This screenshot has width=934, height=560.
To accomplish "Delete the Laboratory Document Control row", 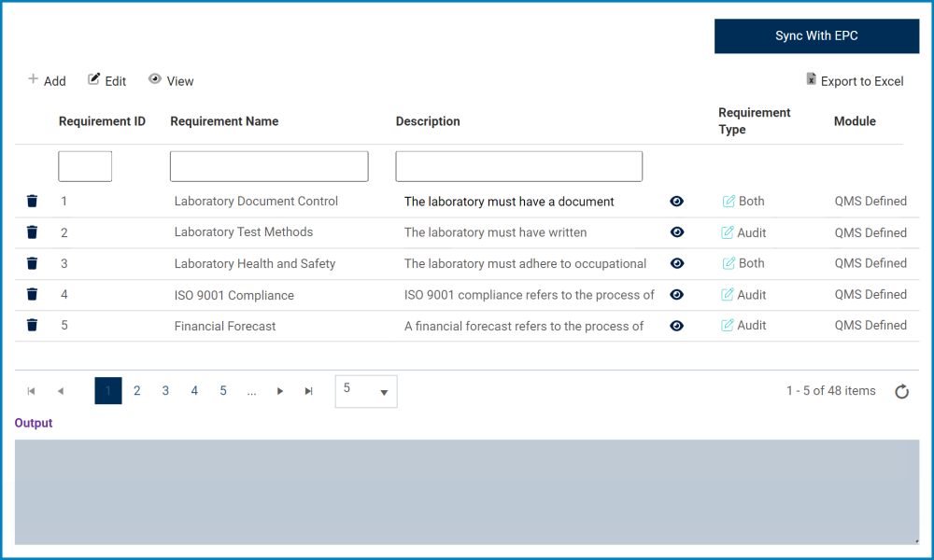I will coord(32,202).
